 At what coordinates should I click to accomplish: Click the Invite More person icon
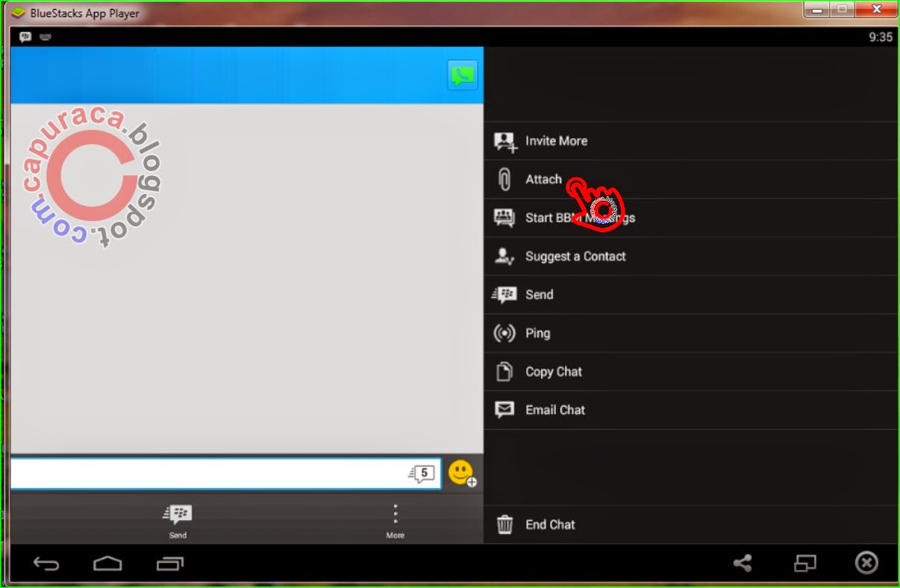pyautogui.click(x=505, y=141)
